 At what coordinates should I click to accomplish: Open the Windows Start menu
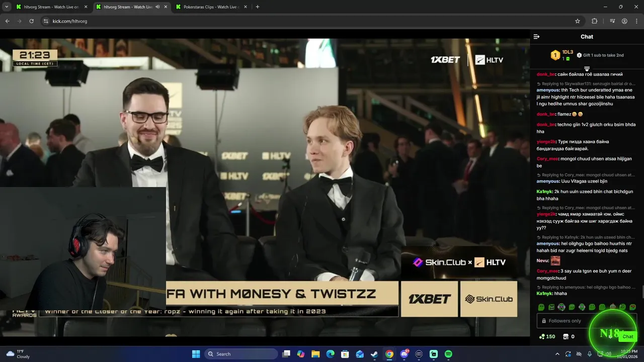coord(196,354)
